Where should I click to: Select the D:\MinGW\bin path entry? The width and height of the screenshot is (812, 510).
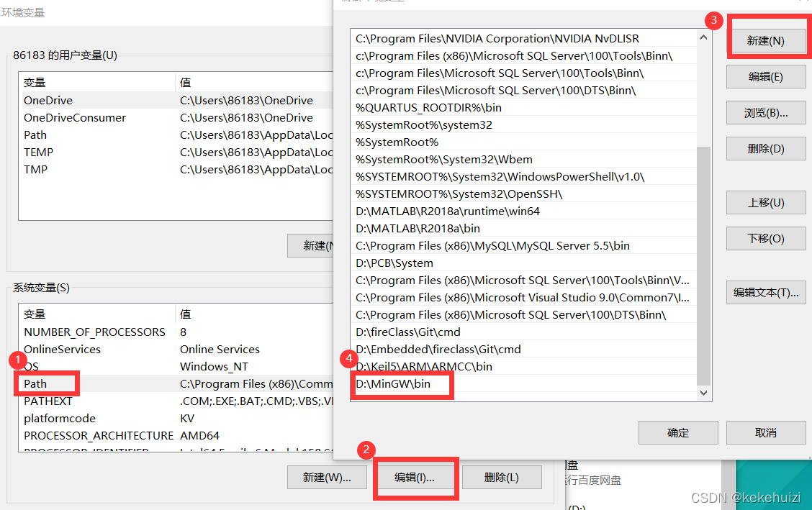pyautogui.click(x=523, y=384)
